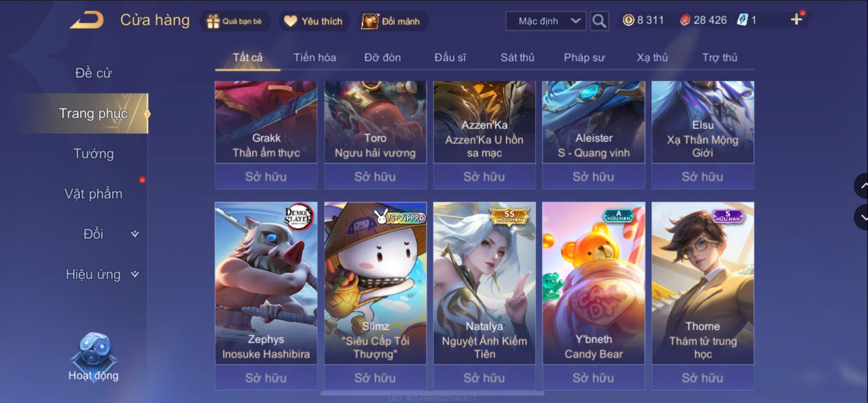Image resolution: width=868 pixels, height=403 pixels.
Task: Tap the plus icon to add currency
Action: (x=796, y=20)
